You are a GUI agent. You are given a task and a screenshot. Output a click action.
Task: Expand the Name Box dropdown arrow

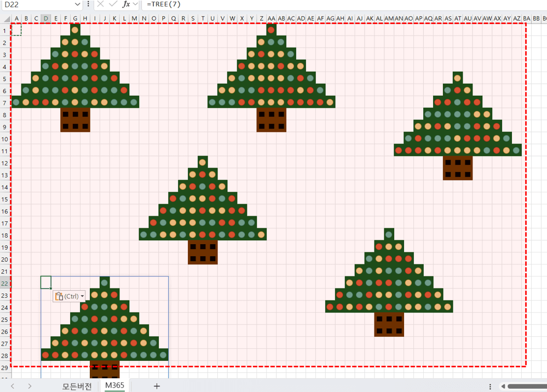coord(77,4)
